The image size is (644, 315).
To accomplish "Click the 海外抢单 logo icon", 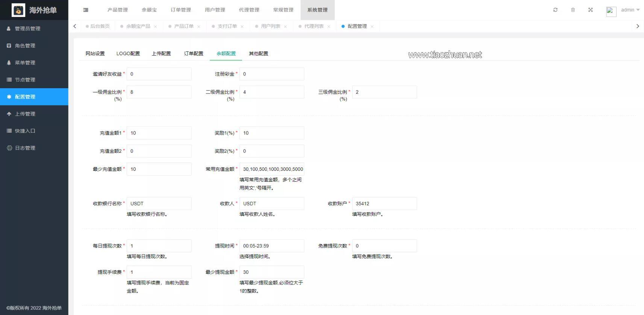I will [x=18, y=10].
